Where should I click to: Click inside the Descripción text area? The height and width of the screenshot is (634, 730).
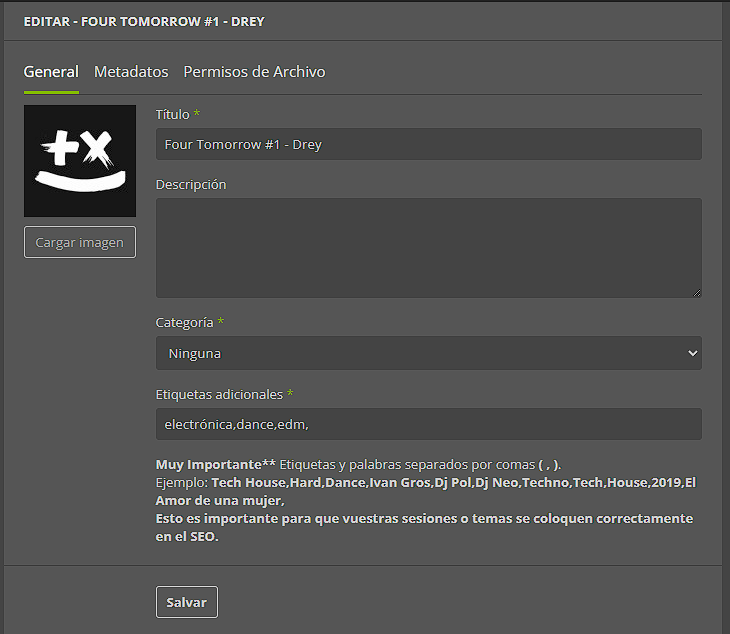click(x=428, y=247)
